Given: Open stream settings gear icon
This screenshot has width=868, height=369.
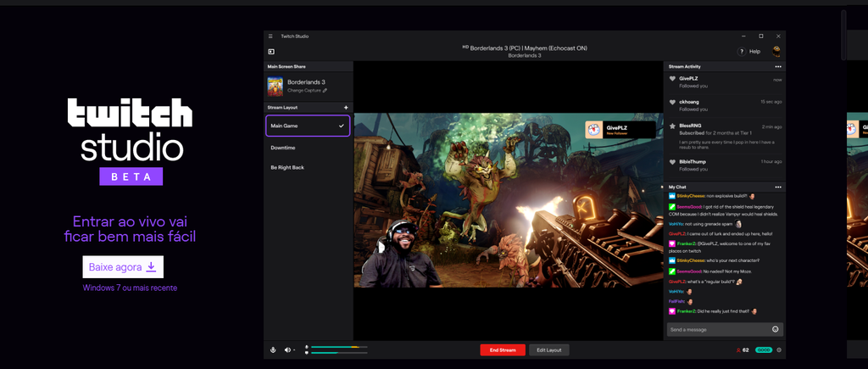Looking at the screenshot, I should pyautogui.click(x=779, y=350).
